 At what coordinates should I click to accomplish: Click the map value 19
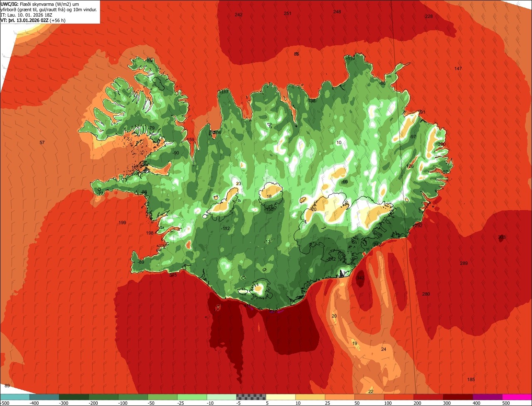(355, 343)
